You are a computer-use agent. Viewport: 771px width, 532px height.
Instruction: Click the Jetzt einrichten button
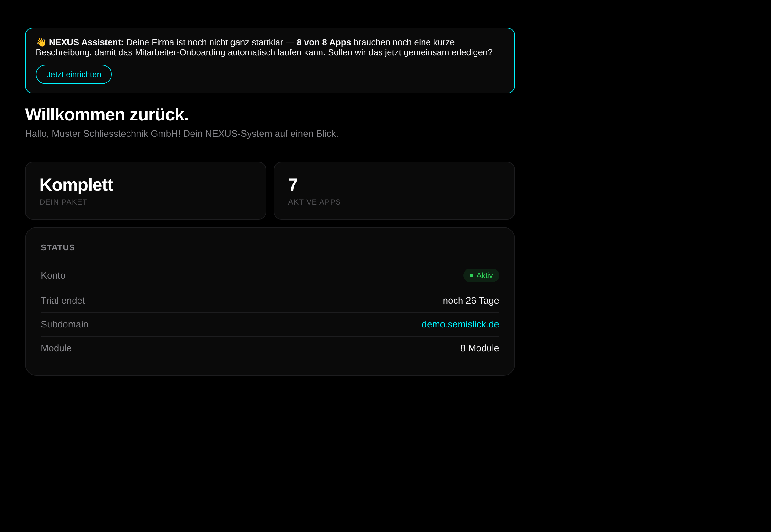[x=74, y=74]
